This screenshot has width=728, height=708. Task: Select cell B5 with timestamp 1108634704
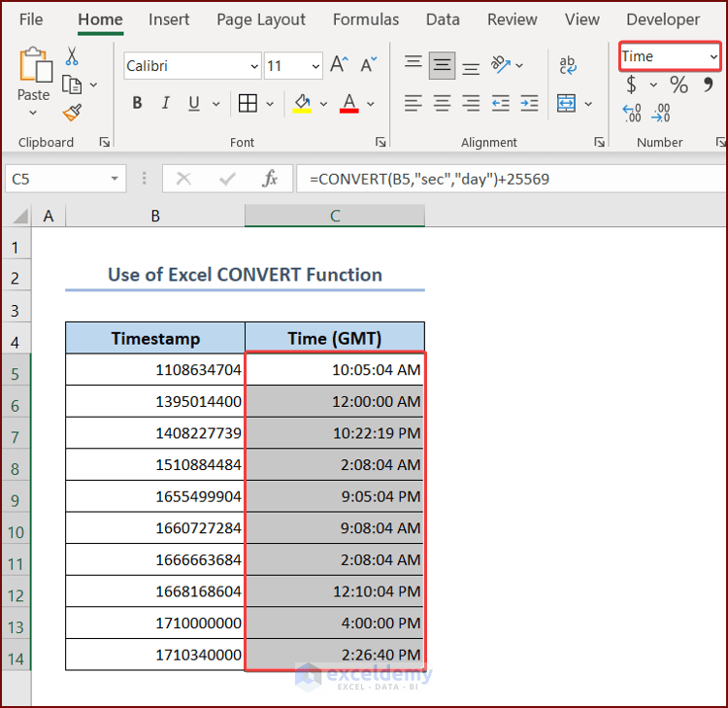coord(155,370)
